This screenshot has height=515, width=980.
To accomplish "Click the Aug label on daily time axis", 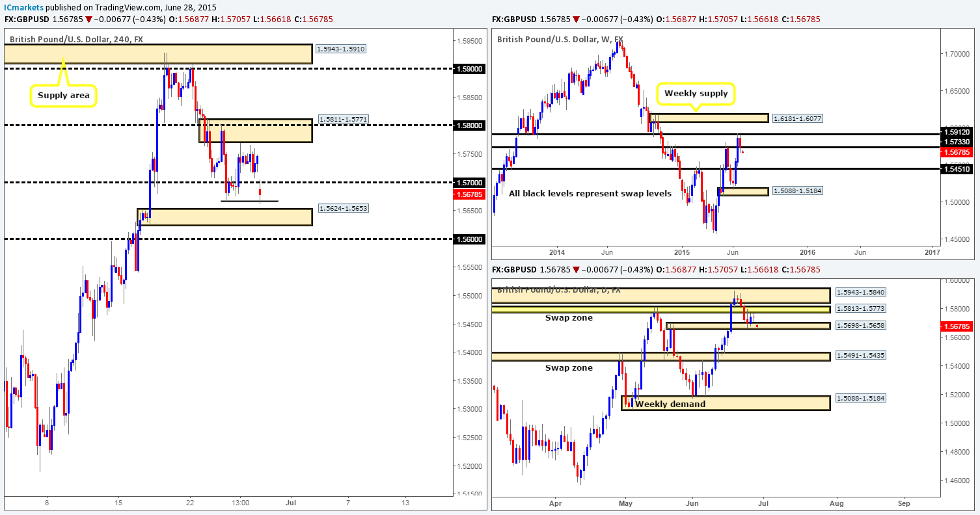I will [x=837, y=503].
